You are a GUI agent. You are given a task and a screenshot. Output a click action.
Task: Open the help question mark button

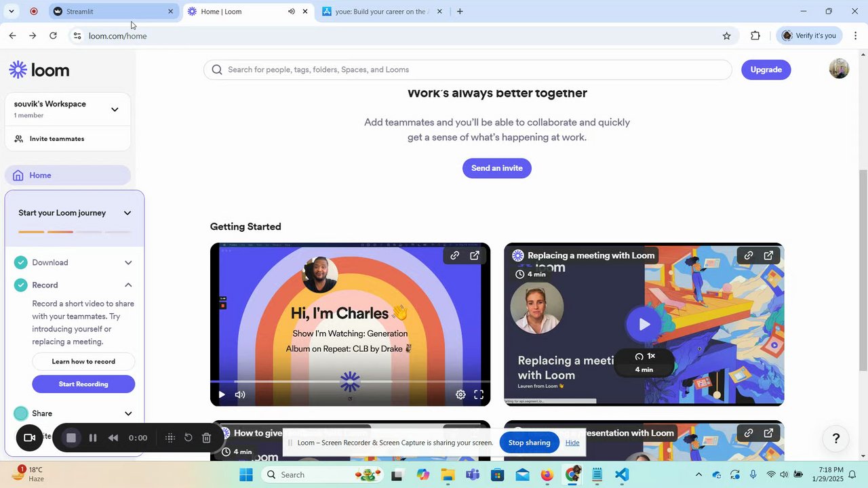click(836, 439)
